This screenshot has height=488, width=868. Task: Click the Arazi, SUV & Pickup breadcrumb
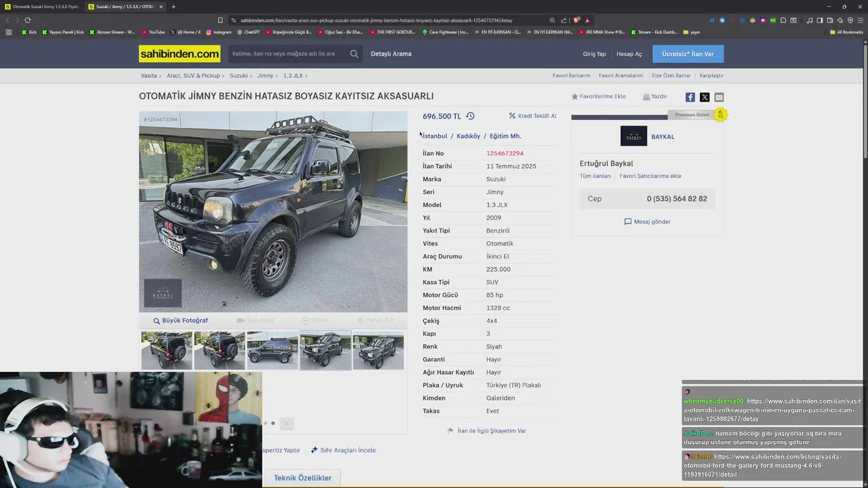click(193, 75)
